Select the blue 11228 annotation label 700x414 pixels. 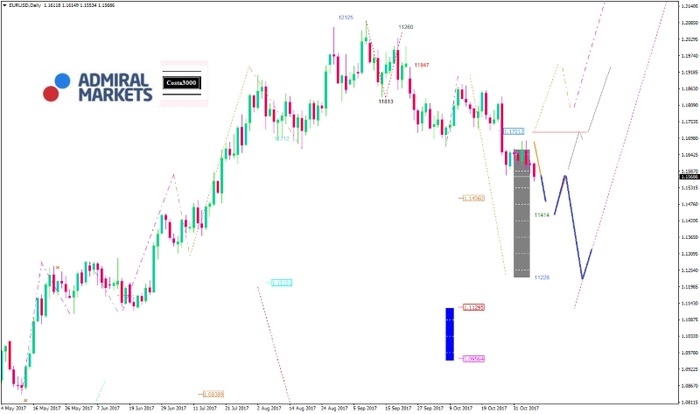click(542, 277)
